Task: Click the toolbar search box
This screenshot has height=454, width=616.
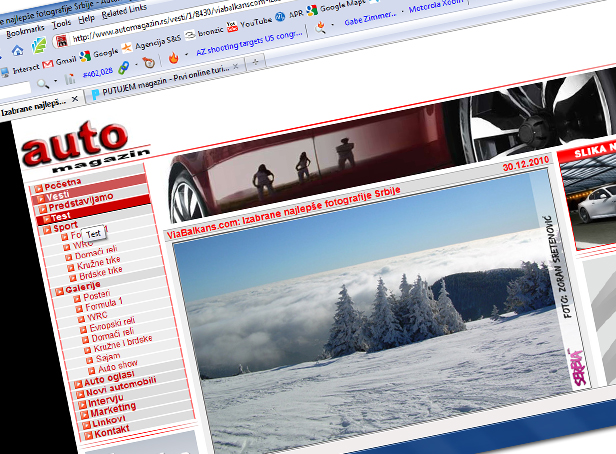Action: (16, 88)
